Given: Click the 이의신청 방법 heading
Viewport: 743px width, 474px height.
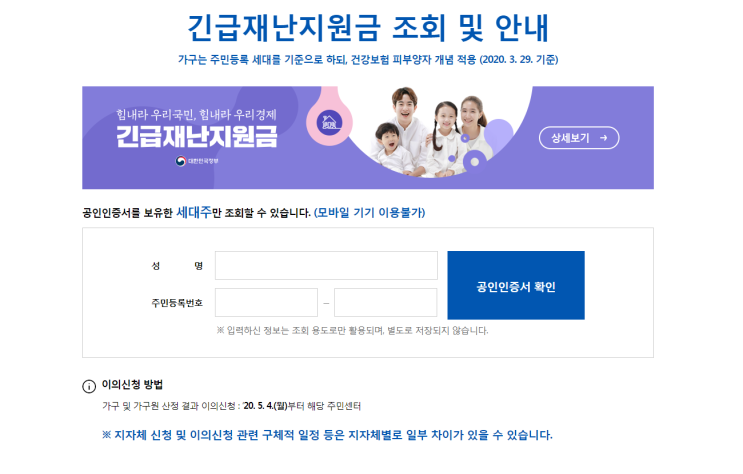Looking at the screenshot, I should click(132, 384).
